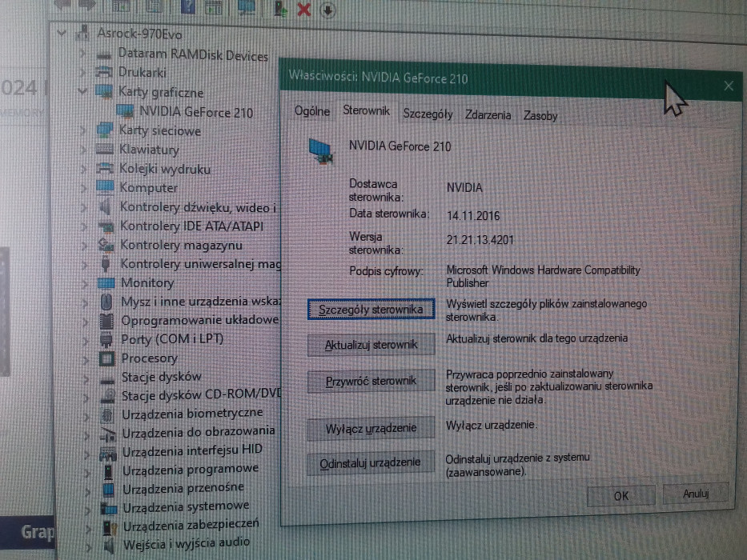Click the Karty sieciowe network icon
The height and width of the screenshot is (560, 747).
[105, 129]
